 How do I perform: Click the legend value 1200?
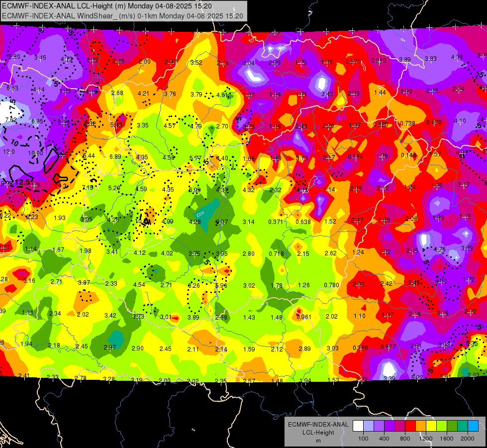pyautogui.click(x=426, y=439)
